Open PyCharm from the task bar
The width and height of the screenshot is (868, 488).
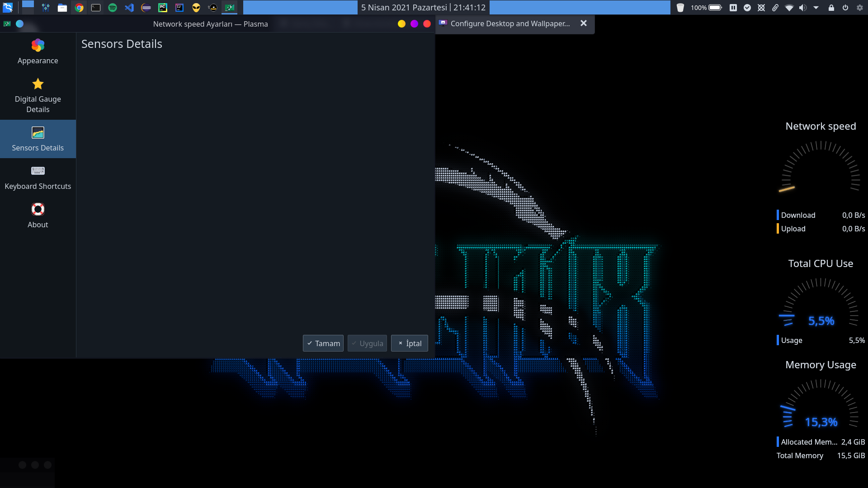(x=163, y=8)
